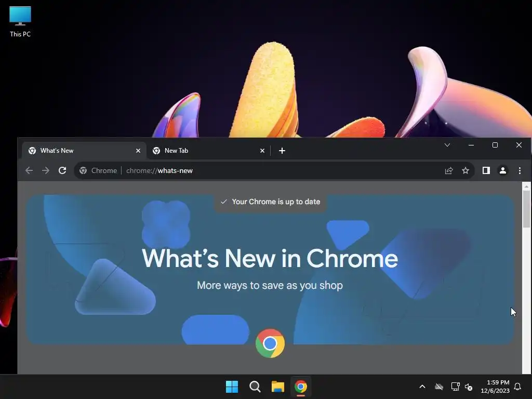The height and width of the screenshot is (399, 532).
Task: Open a new tab with plus button
Action: point(282,151)
